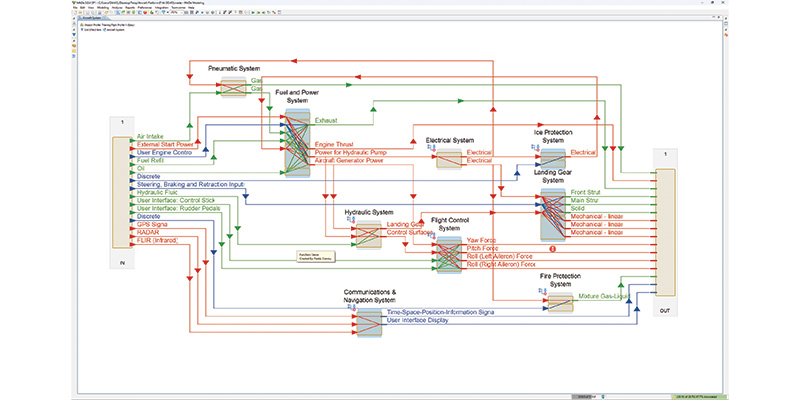Screen dimensions: 800x400
Task: Select the OUT output port block
Action: click(x=665, y=233)
